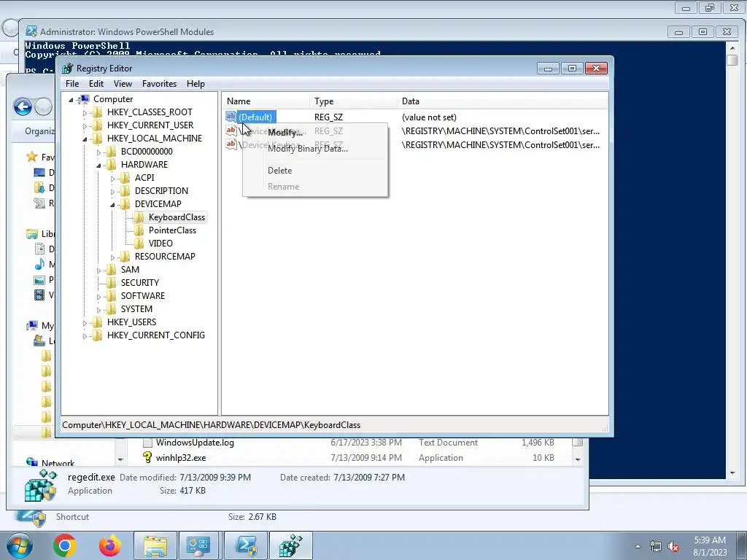Expand the HKEY_CURRENT_USER arrow
Viewport: 747px width, 560px height.
pos(85,125)
